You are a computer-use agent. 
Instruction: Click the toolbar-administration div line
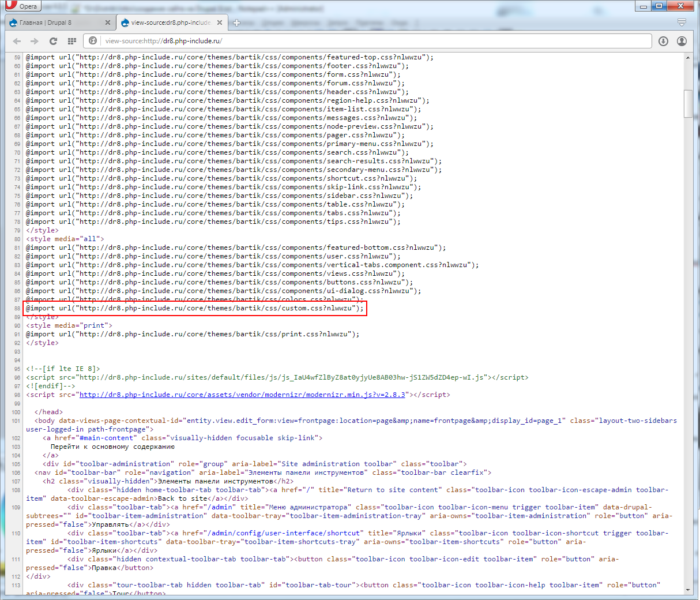click(254, 464)
